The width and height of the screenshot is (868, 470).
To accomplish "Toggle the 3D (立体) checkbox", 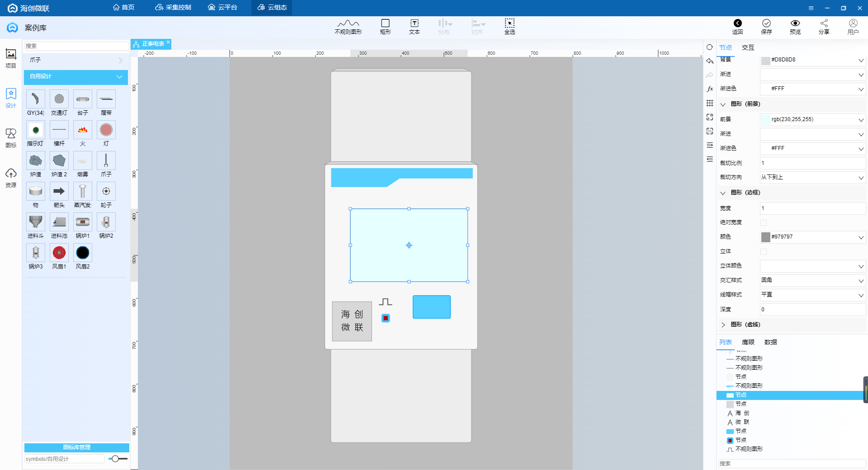I will 764,251.
